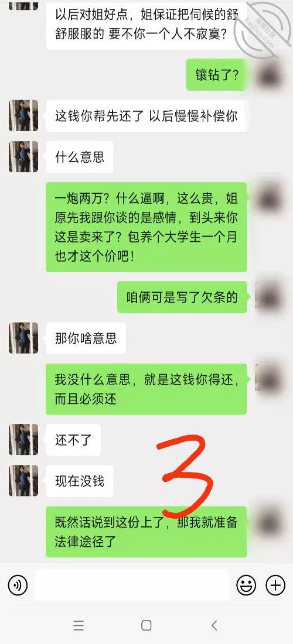The image size is (293, 644).
Task: Open the plus attachments menu
Action: [275, 585]
